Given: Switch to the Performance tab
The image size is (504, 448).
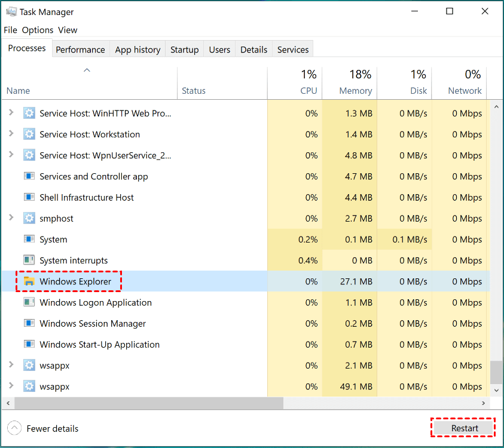Looking at the screenshot, I should tap(80, 50).
